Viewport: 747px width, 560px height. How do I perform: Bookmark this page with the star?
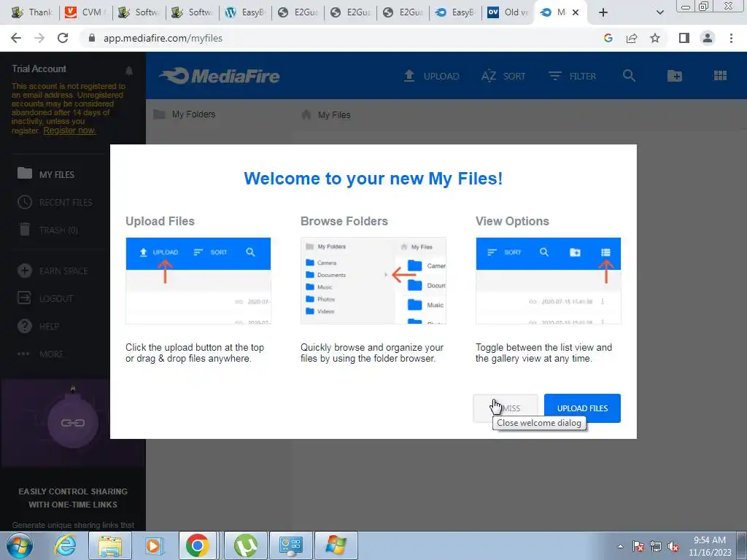(x=655, y=38)
